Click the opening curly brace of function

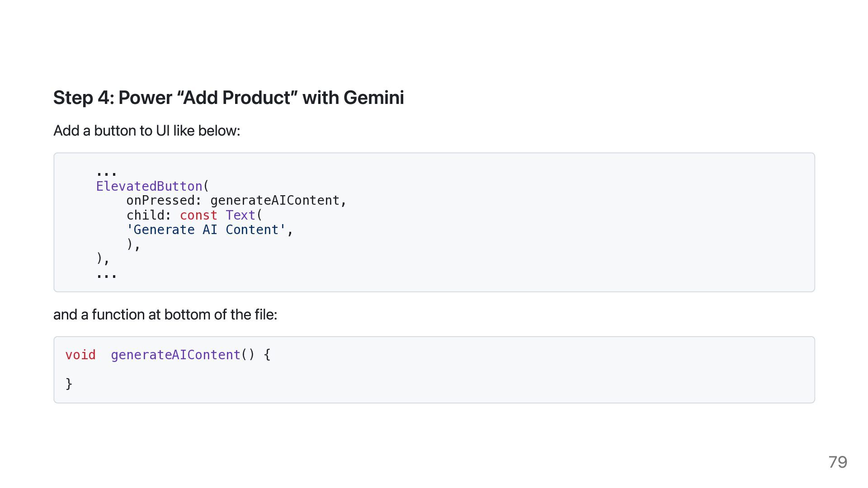tap(267, 355)
